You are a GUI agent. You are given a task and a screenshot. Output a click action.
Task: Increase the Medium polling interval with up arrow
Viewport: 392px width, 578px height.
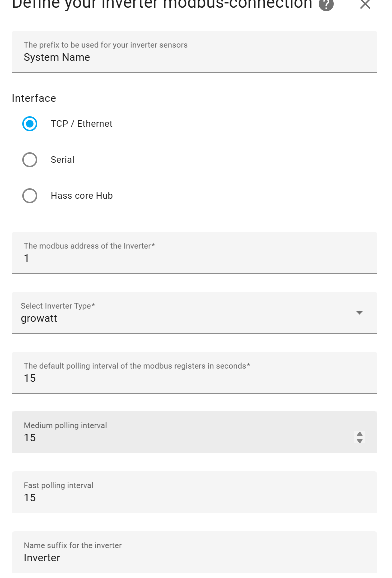point(360,434)
